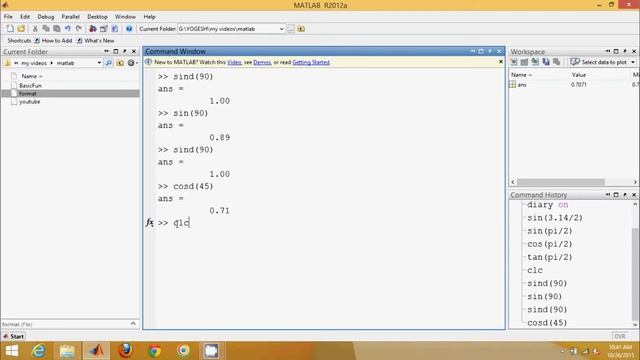Launch Simulink from the toolbar icon
The width and height of the screenshot is (640, 360).
93,29
